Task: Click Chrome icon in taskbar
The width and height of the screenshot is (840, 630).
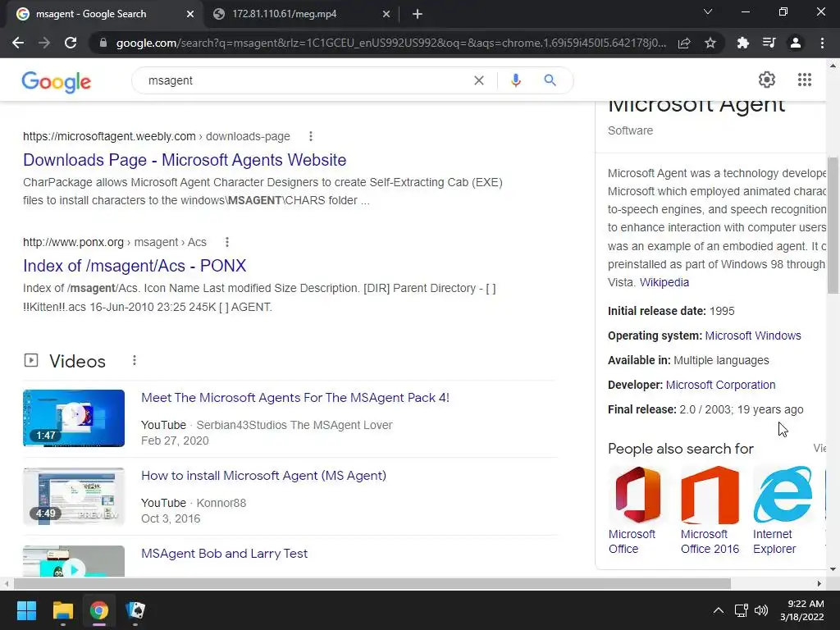Action: pyautogui.click(x=98, y=610)
